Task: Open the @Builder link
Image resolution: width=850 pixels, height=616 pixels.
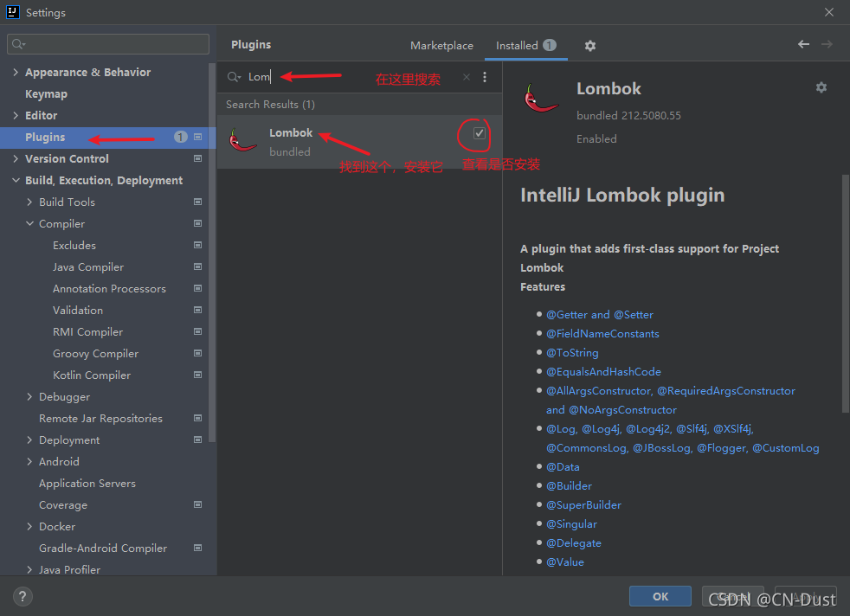Action: coord(569,486)
